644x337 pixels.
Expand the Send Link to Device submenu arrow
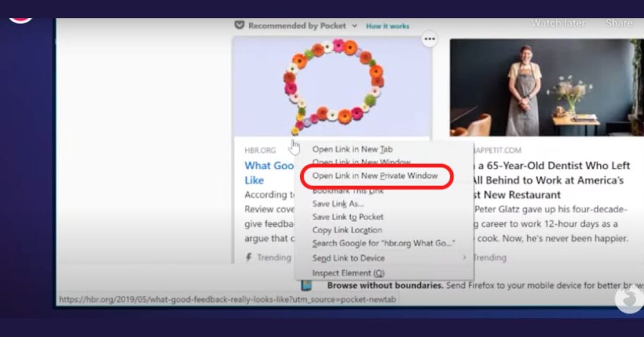tap(464, 258)
